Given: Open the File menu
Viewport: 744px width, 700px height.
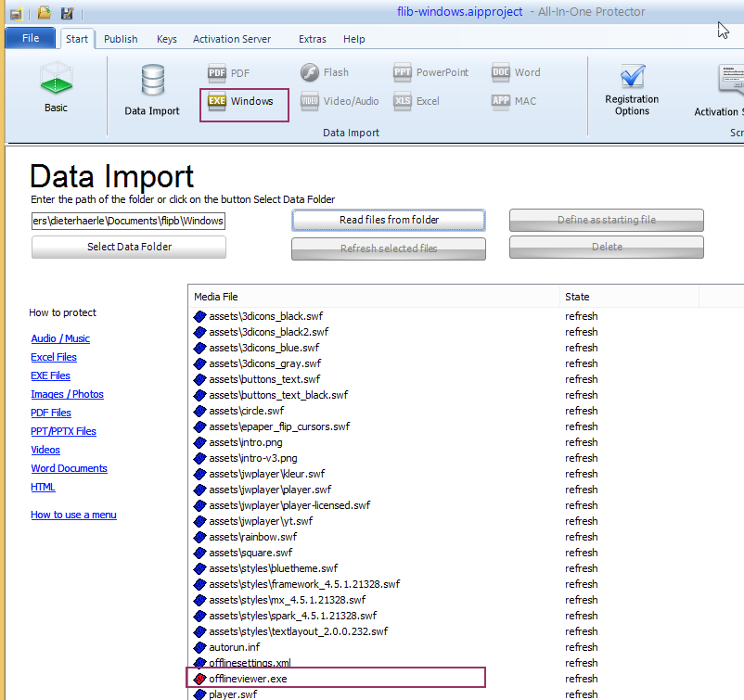Looking at the screenshot, I should pyautogui.click(x=31, y=39).
